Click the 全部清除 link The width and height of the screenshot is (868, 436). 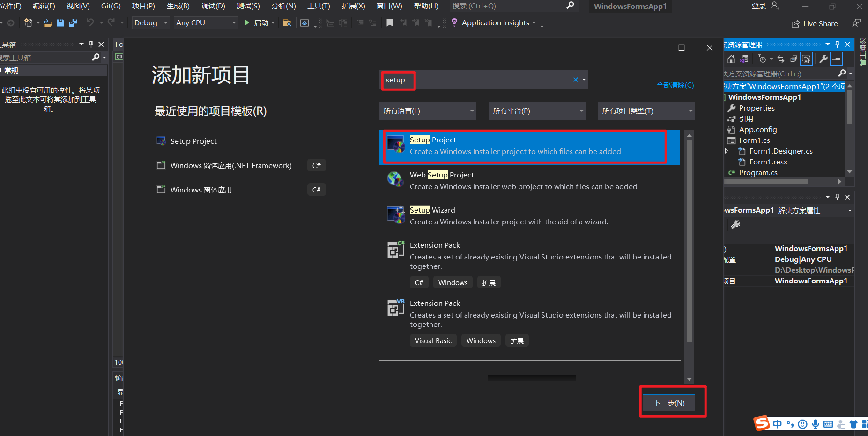[x=675, y=85]
